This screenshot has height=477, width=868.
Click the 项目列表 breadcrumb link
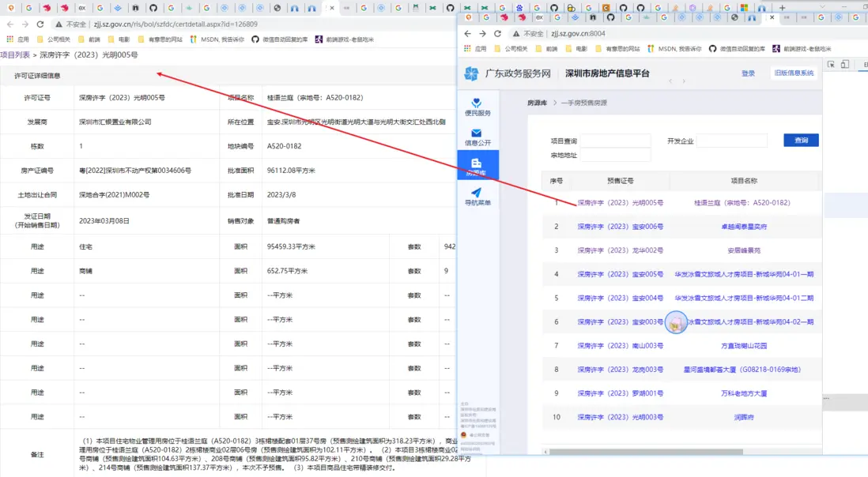coord(15,54)
